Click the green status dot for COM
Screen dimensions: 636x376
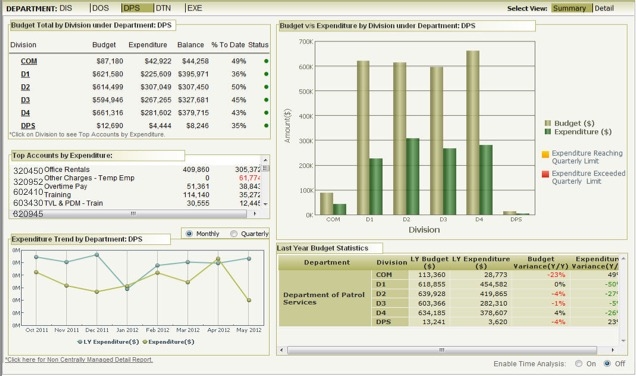266,61
